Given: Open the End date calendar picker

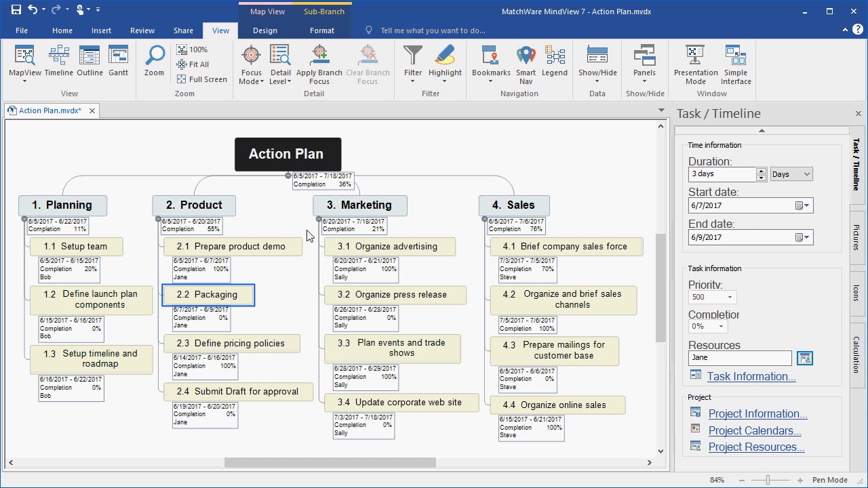Looking at the screenshot, I should click(x=802, y=237).
